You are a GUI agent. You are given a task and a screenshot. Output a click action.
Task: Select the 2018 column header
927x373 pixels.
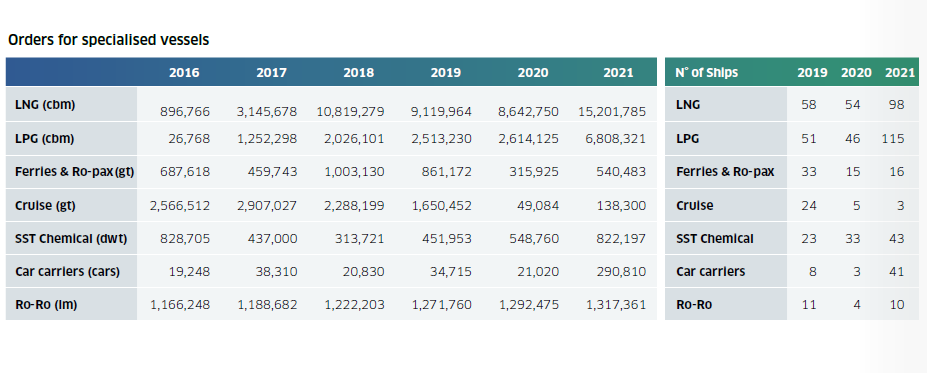tap(358, 73)
